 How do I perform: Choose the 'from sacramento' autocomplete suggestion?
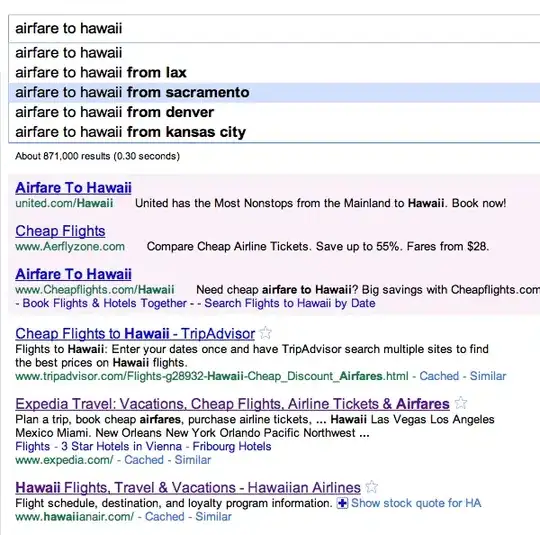[274, 92]
